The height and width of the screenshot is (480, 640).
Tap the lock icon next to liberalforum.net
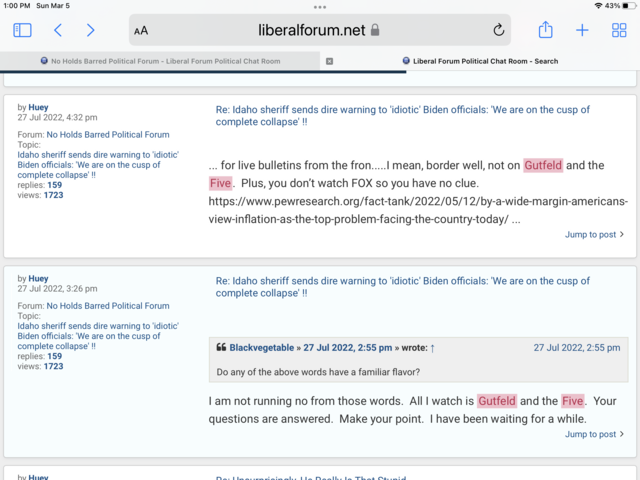coord(375,30)
